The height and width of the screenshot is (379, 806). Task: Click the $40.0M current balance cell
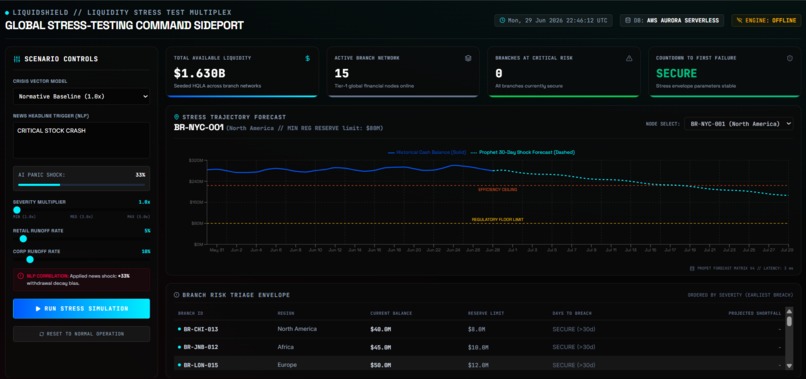(x=380, y=329)
